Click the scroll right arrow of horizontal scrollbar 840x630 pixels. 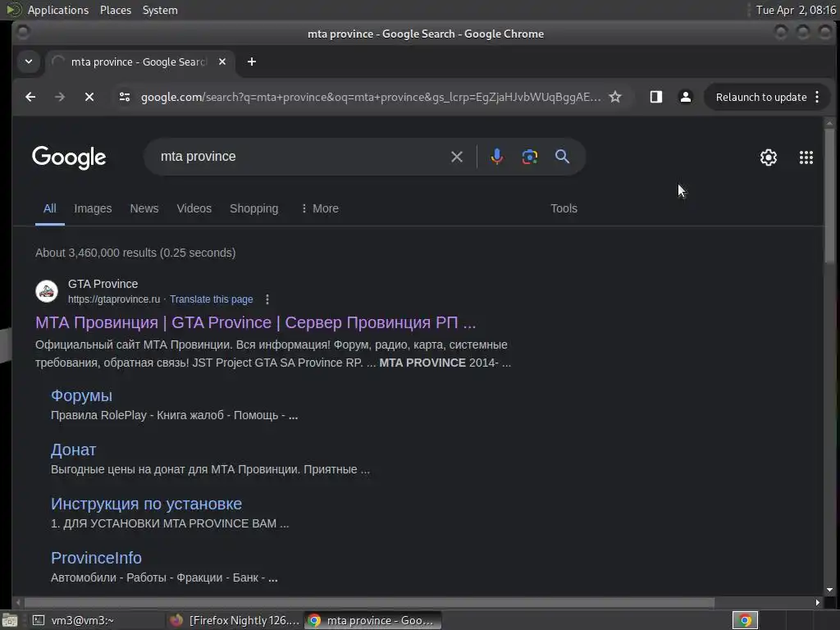(x=818, y=602)
